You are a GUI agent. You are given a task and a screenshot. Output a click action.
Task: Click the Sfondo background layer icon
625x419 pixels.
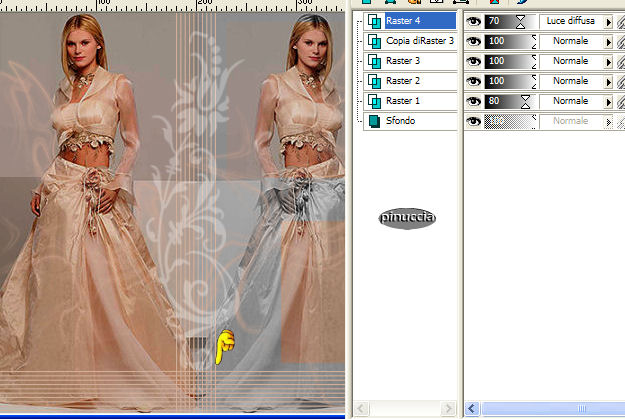(374, 121)
